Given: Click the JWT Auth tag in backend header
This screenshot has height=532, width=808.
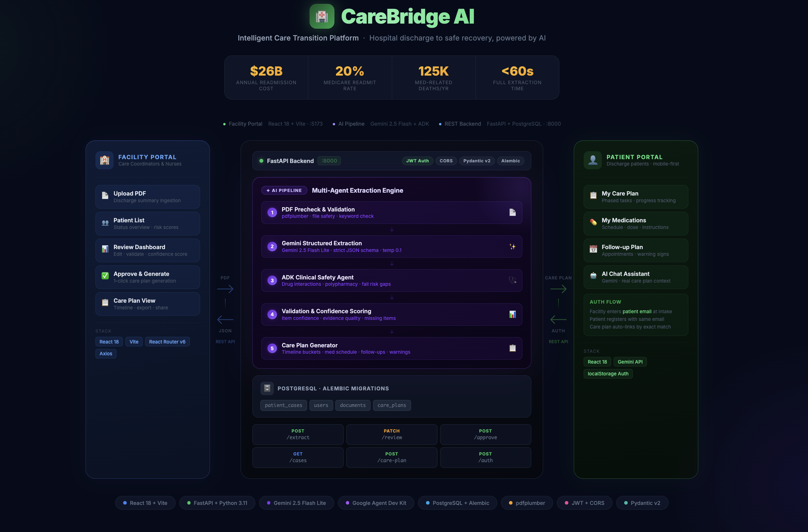Looking at the screenshot, I should coord(417,161).
